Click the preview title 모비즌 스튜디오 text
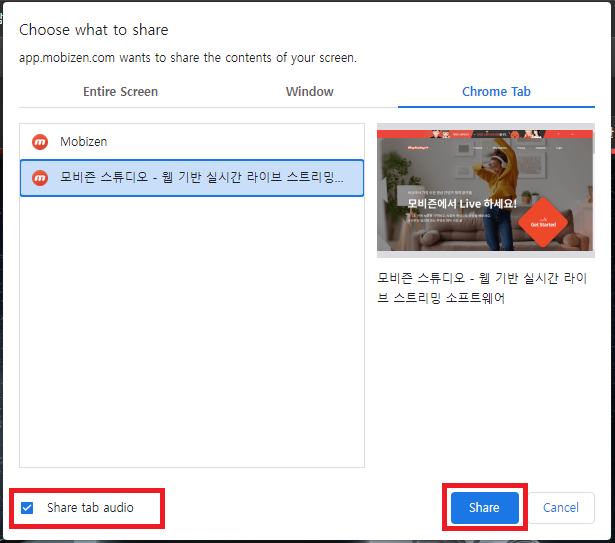 (482, 288)
